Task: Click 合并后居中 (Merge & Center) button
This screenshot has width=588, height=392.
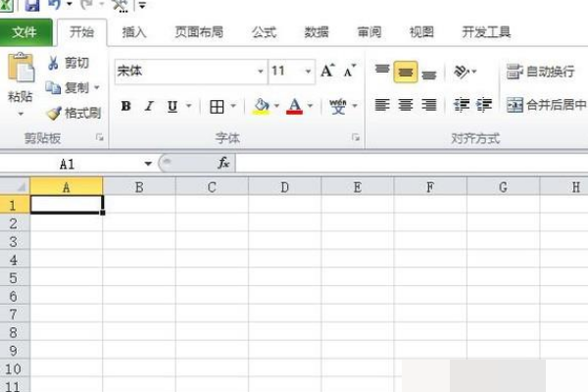Action: (547, 105)
